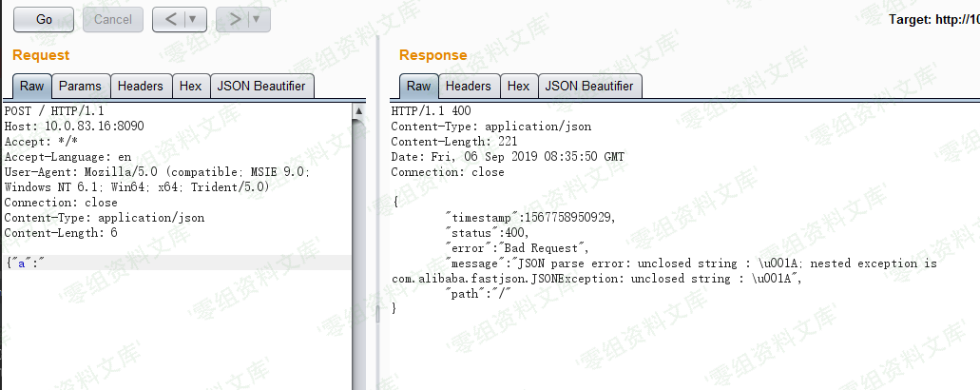This screenshot has height=390, width=980.
Task: Select the Raw tab in Request panel
Action: (31, 86)
